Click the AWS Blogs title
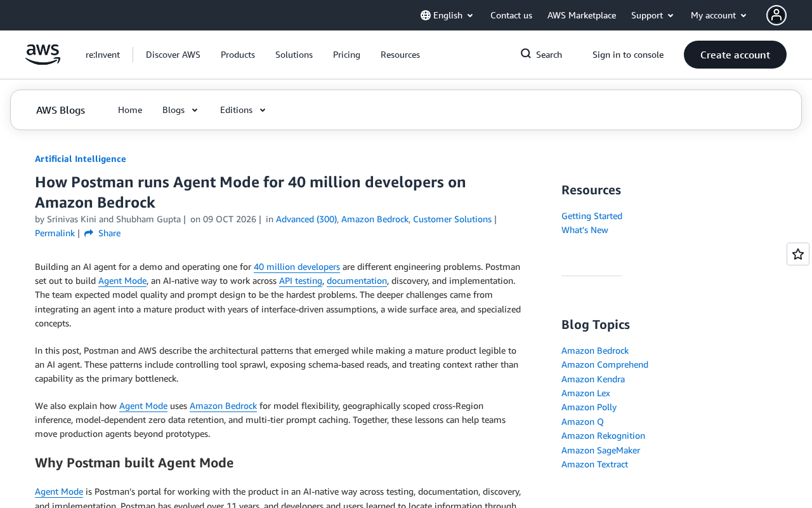 click(60, 110)
